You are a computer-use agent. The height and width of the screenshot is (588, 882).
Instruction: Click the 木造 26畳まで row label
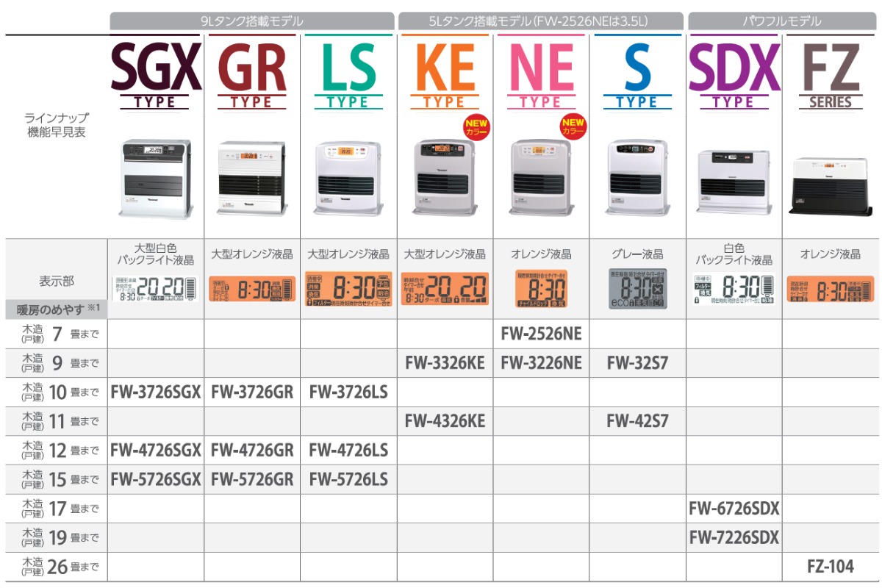pos(60,567)
